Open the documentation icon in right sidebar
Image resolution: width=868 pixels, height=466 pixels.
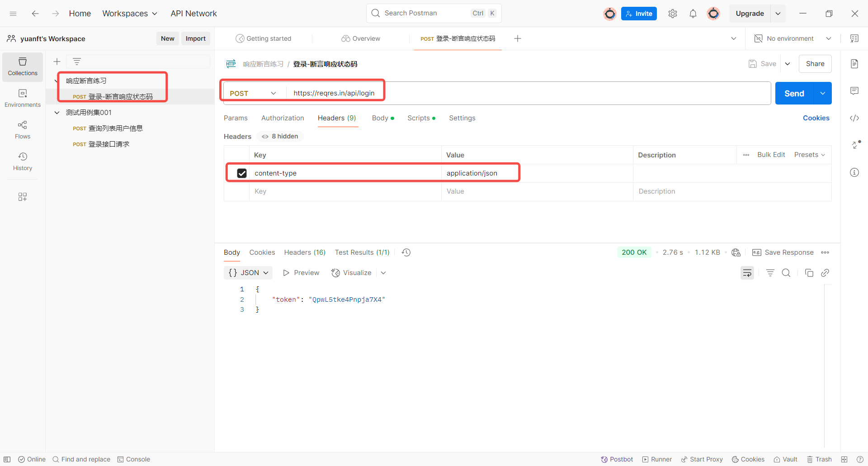coord(854,64)
